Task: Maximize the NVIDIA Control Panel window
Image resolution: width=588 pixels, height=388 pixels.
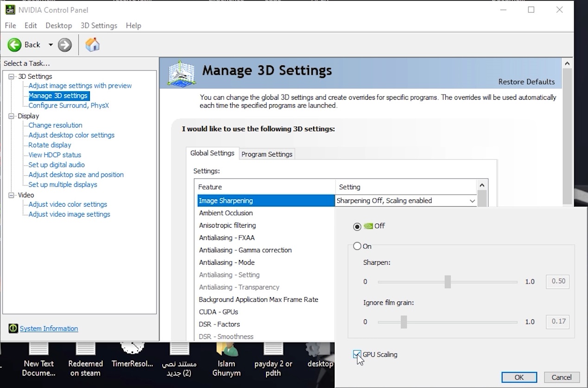Action: point(531,10)
